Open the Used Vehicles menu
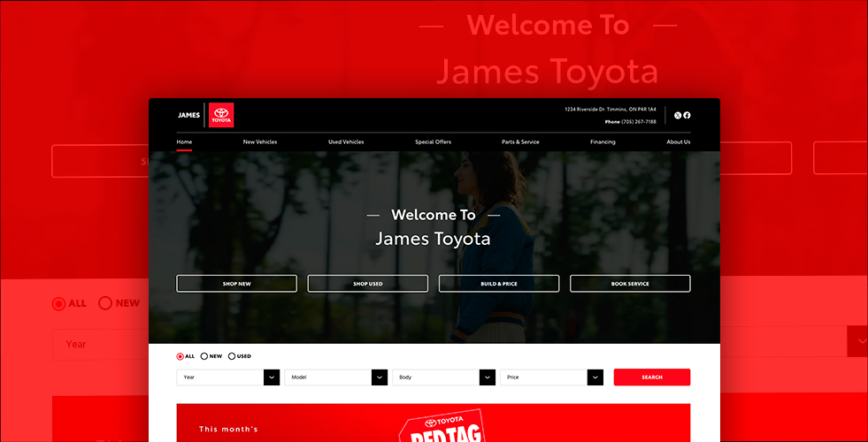868x442 pixels. (x=346, y=142)
